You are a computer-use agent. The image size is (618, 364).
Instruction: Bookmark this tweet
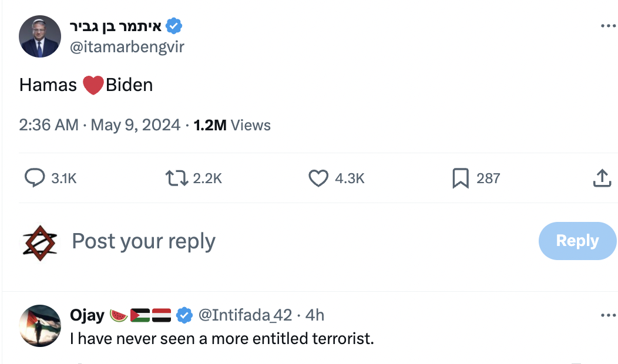pyautogui.click(x=461, y=178)
